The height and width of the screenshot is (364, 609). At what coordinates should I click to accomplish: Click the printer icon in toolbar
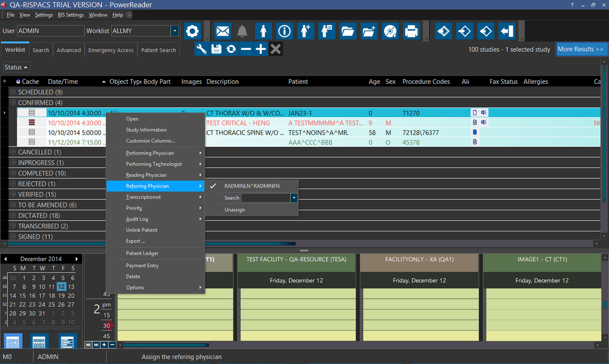click(x=411, y=31)
